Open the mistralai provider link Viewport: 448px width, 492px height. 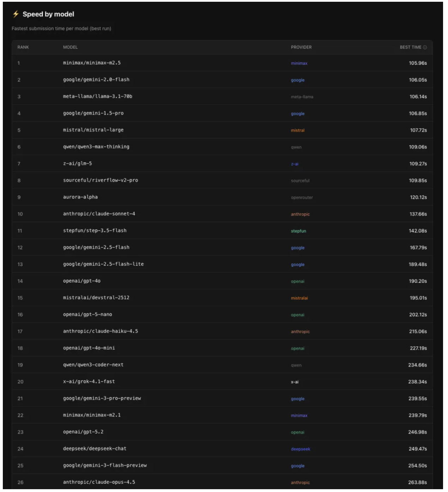[299, 298]
